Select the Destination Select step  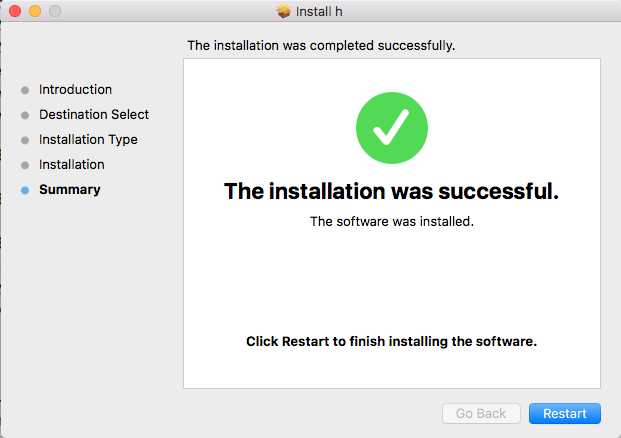(94, 114)
